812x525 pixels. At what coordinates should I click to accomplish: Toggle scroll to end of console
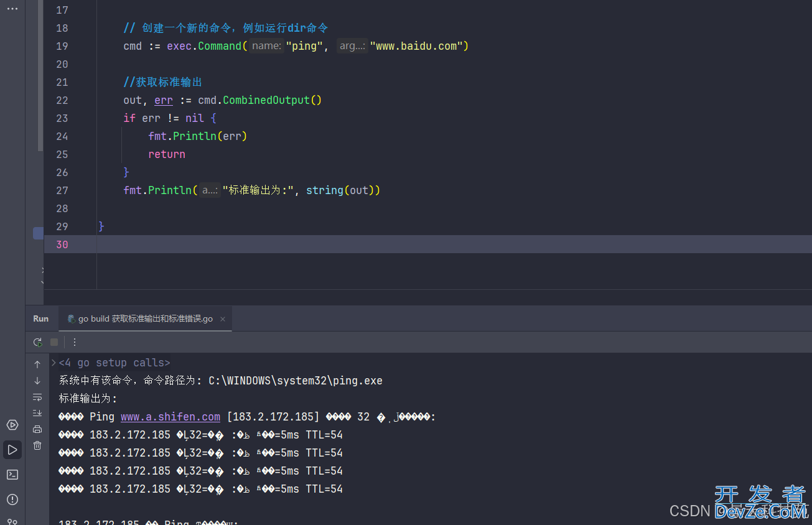37,413
